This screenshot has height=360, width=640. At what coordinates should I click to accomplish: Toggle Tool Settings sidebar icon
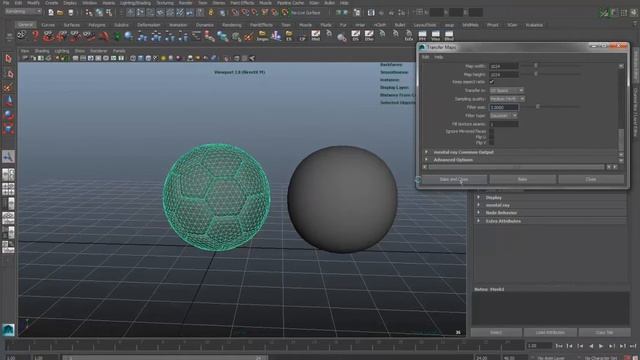624,13
